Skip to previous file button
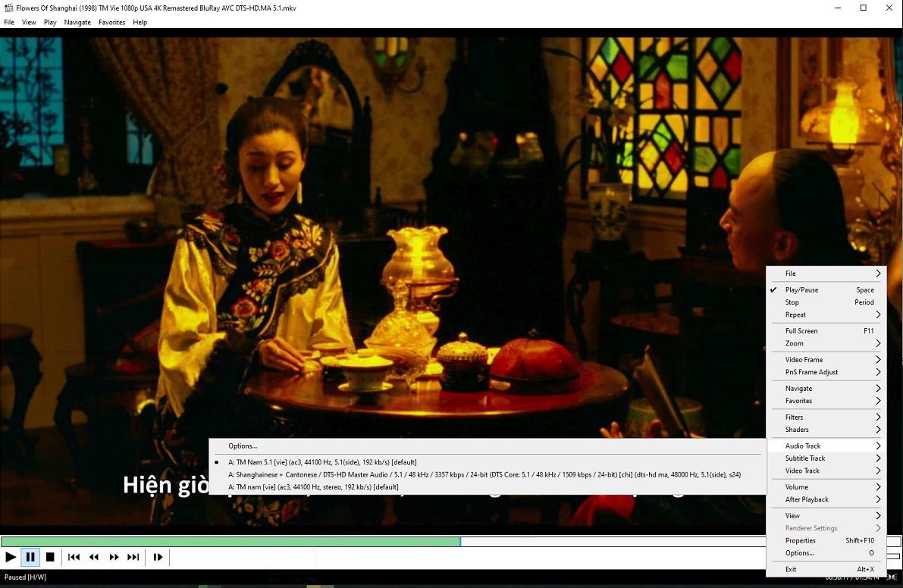This screenshot has height=588, width=903. pyautogui.click(x=74, y=557)
